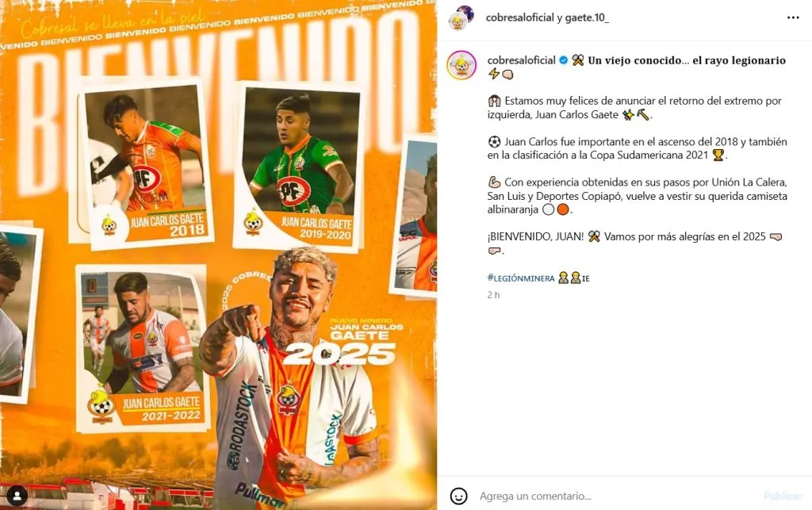The width and height of the screenshot is (812, 510).
Task: Click the '2 h' post timestamp
Action: [x=493, y=295]
